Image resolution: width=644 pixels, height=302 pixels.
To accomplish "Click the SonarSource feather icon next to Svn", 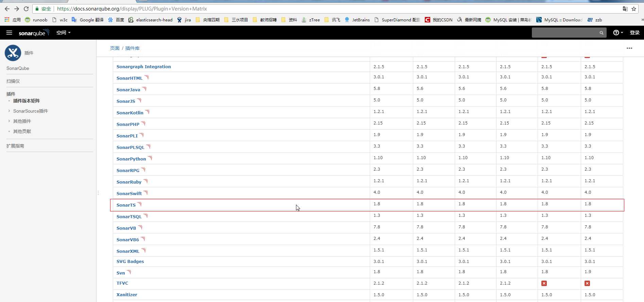I will pos(129,272).
